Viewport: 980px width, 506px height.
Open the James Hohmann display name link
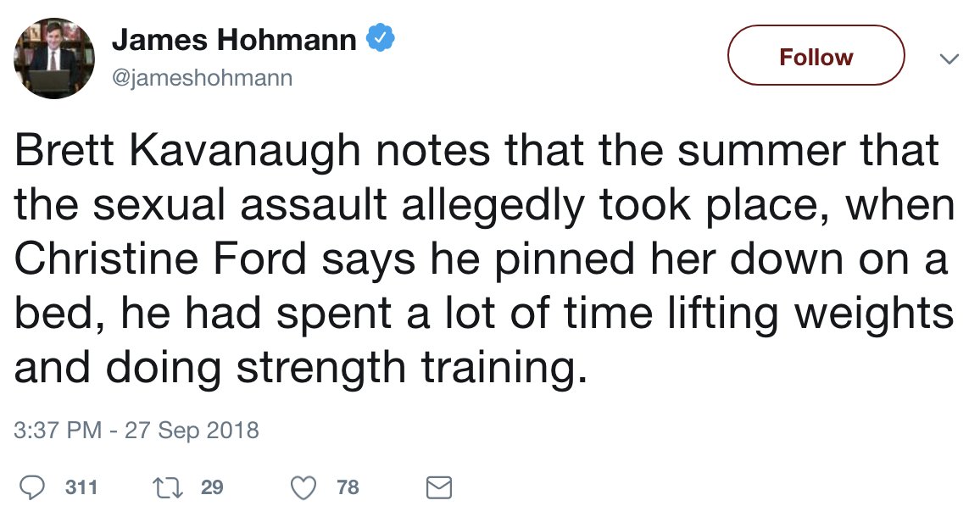tap(234, 40)
